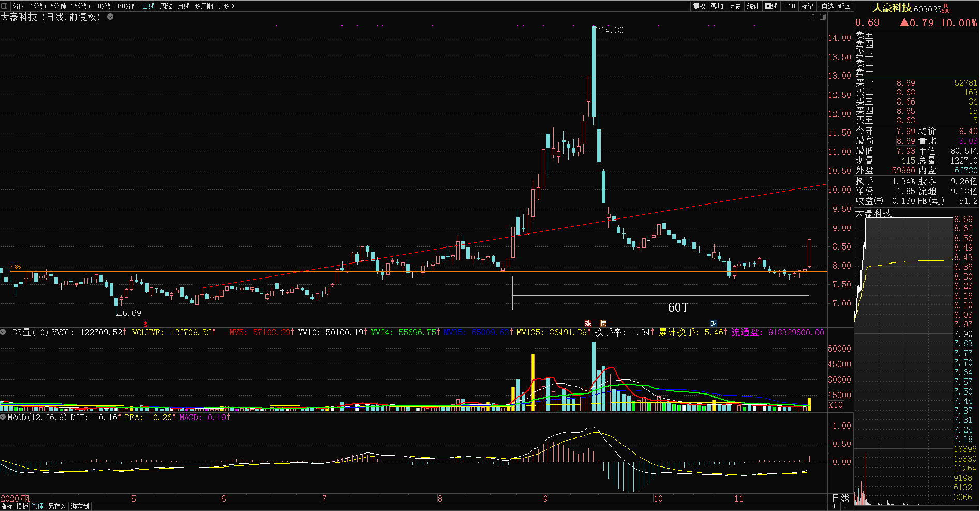Switch to 5分钟 period
This screenshot has width=980, height=511.
click(58, 6)
